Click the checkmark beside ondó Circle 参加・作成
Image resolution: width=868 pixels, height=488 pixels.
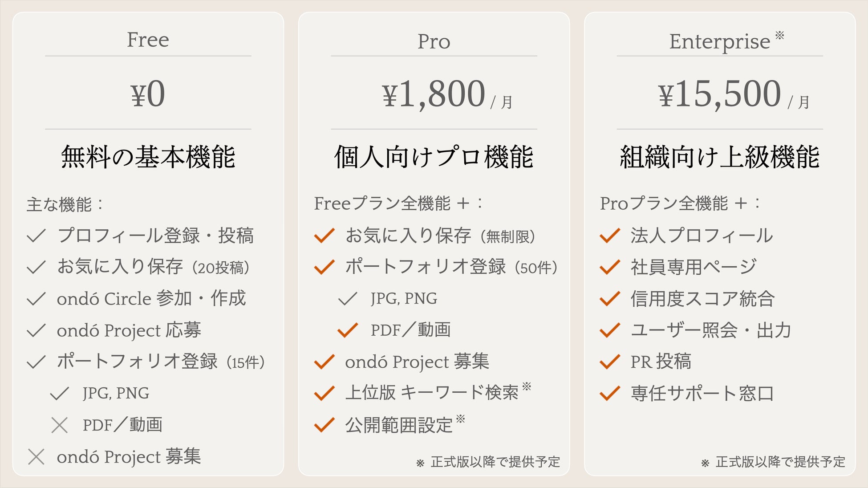point(36,299)
